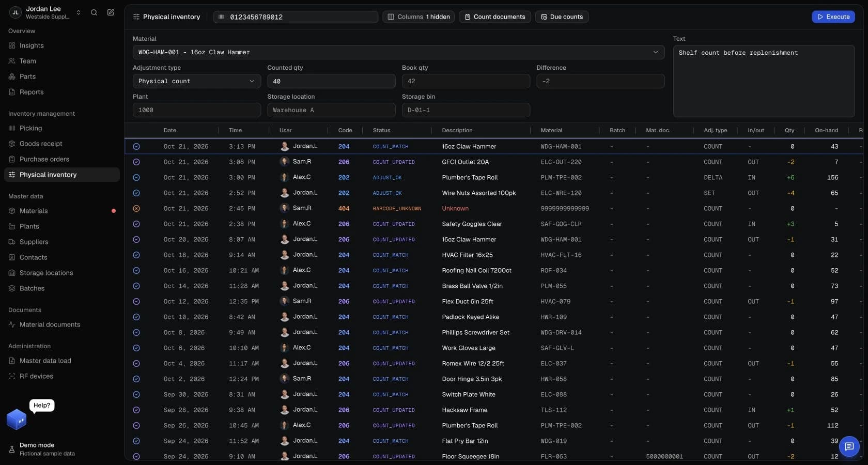Click the Romex Wire 12/2 25ft description

473,364
